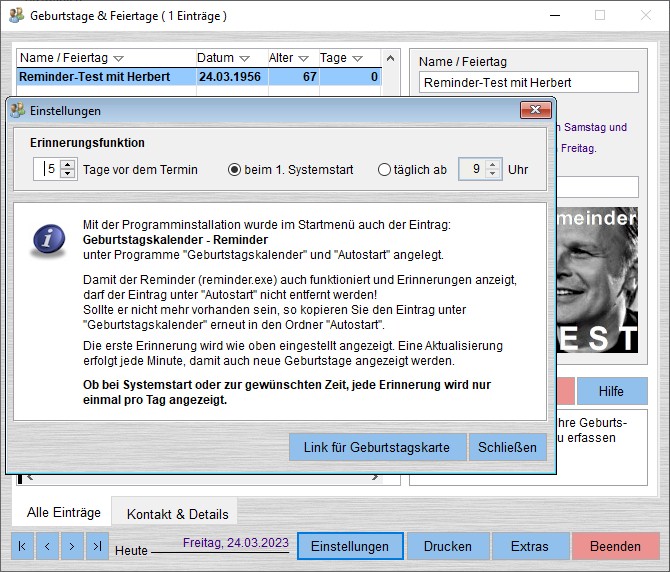Decrease the Uhr hour spinner
670x572 pixels.
pyautogui.click(x=493, y=173)
